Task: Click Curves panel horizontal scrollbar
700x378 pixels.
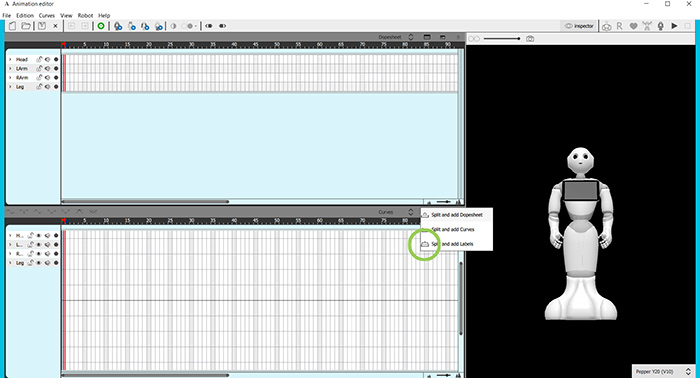Action: click(146, 375)
